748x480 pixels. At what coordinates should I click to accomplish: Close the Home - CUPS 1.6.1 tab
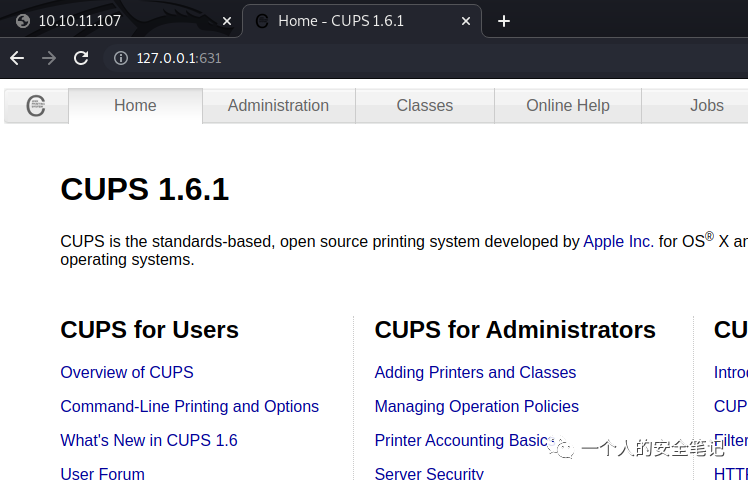466,21
